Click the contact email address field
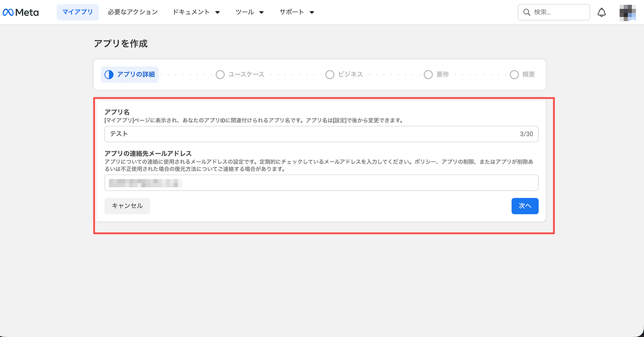Screen dimensions: 644x337 point(321,183)
